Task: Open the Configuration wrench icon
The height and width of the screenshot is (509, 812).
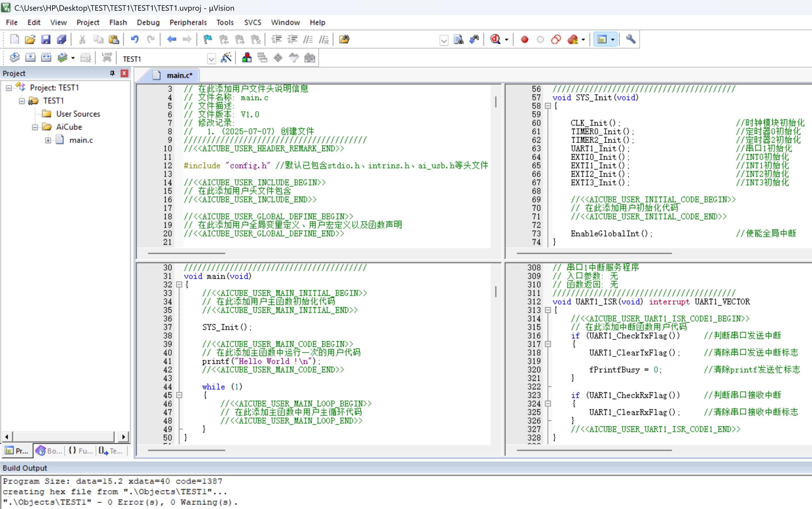Action: pyautogui.click(x=631, y=40)
